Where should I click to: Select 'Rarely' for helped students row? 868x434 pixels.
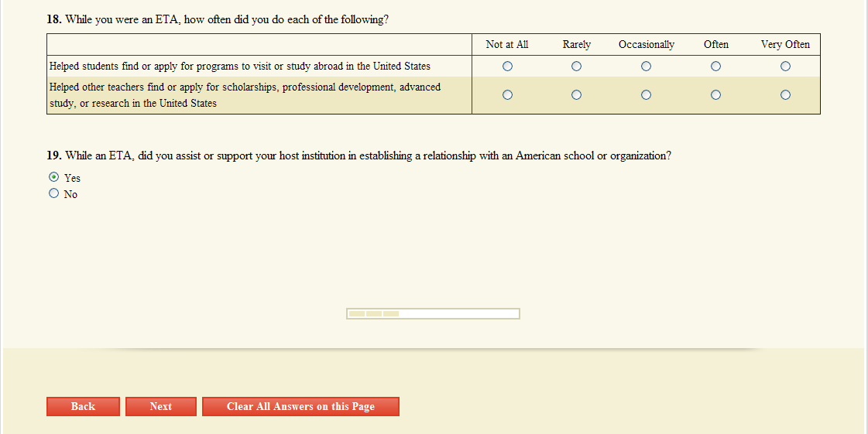576,67
